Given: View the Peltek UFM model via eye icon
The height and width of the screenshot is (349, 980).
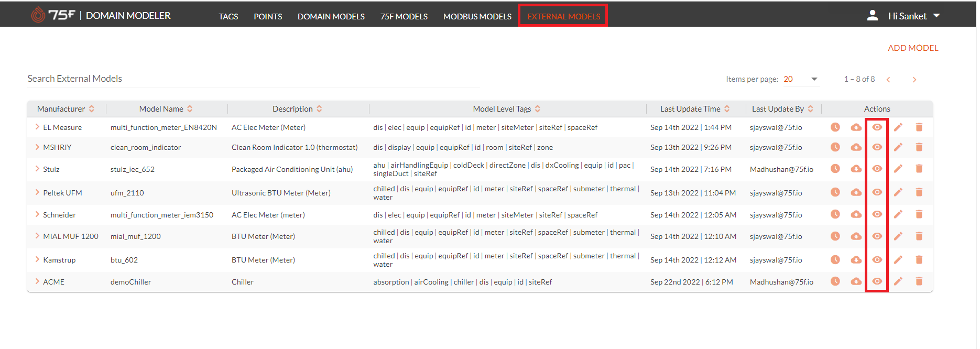Looking at the screenshot, I should point(877,192).
